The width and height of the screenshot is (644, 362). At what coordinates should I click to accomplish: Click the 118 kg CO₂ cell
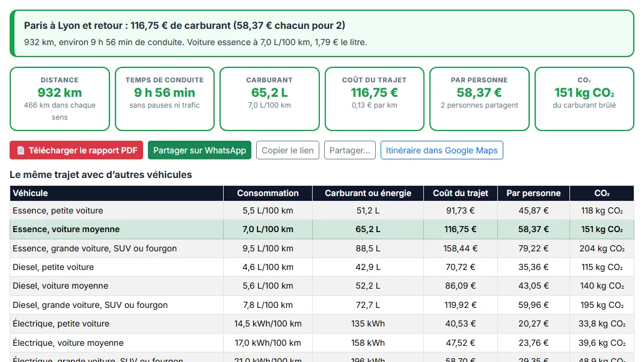point(602,210)
